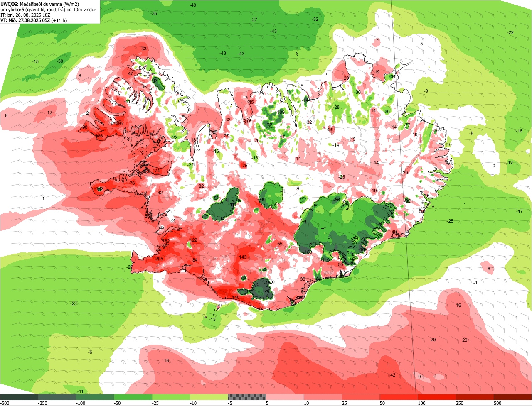The height and width of the screenshot is (406, 532).
Task: Click the legend swatch between 25 and 50
Action: point(361,397)
